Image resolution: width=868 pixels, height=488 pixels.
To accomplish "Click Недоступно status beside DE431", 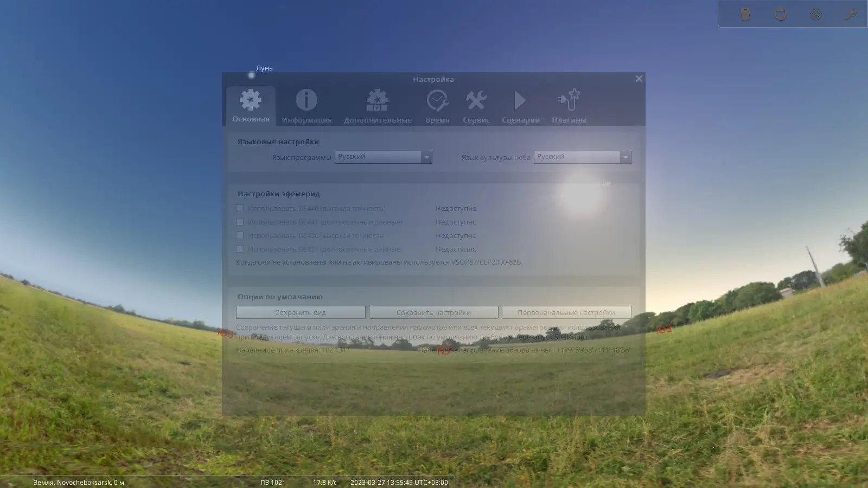I will pos(456,249).
